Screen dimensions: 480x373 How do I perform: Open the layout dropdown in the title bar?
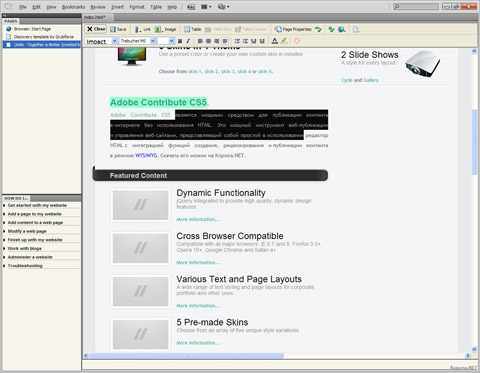(x=206, y=7)
